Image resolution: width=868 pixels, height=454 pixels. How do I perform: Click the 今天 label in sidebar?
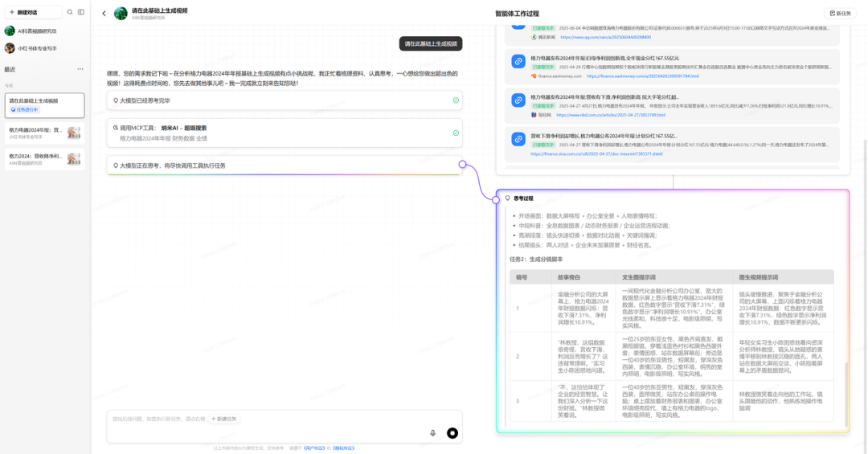click(x=9, y=85)
